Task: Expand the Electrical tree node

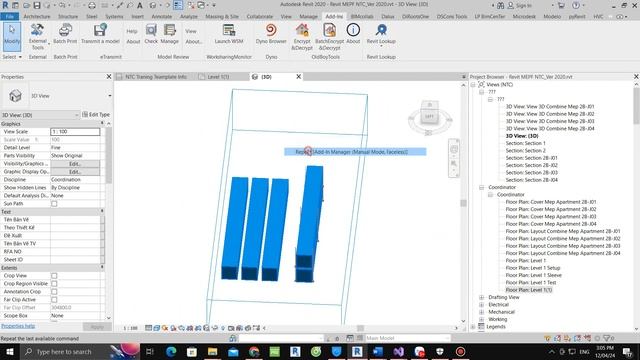Action: [x=482, y=304]
